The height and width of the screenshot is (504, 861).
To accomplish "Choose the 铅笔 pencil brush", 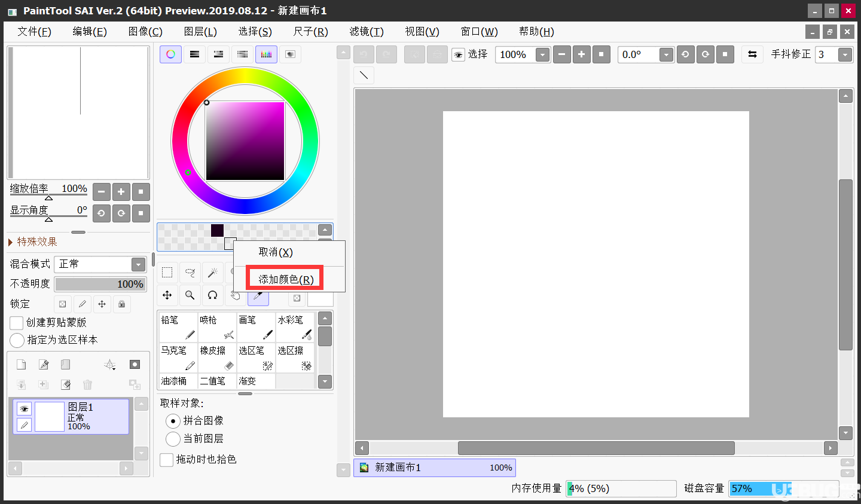I will coord(178,327).
